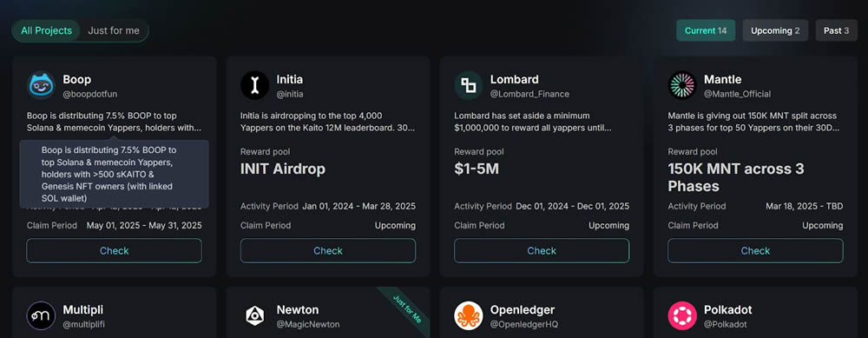Open the Multipli project logo
The width and height of the screenshot is (868, 338).
click(41, 315)
